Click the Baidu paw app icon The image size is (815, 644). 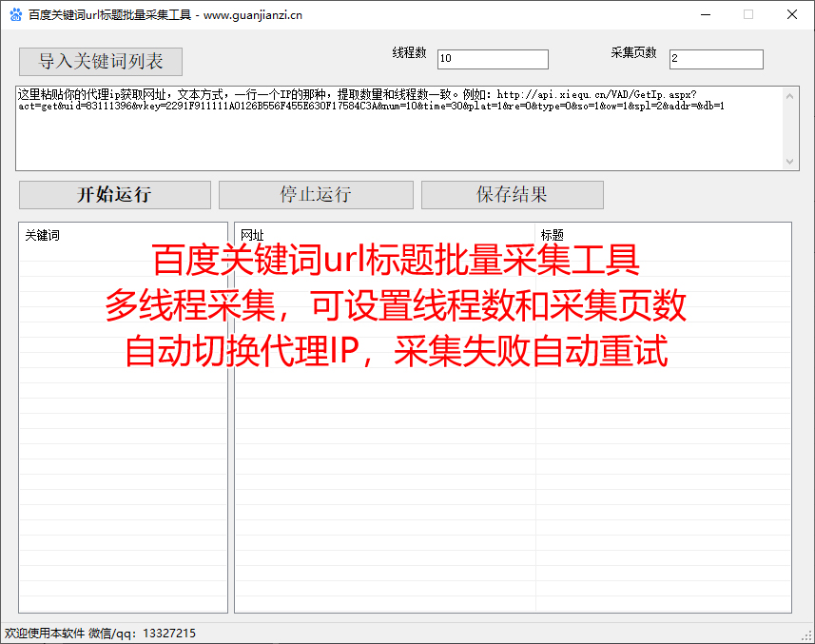pyautogui.click(x=15, y=14)
